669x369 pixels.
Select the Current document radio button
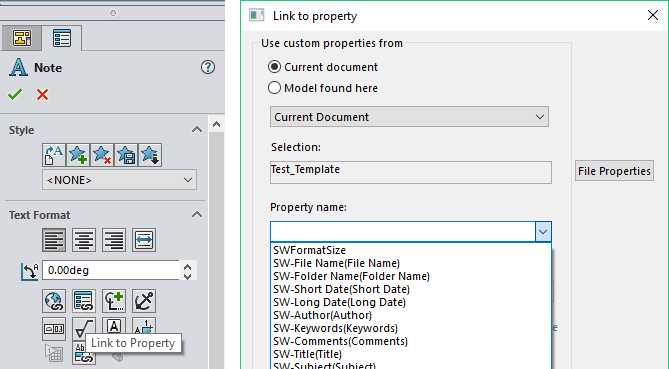[x=274, y=67]
